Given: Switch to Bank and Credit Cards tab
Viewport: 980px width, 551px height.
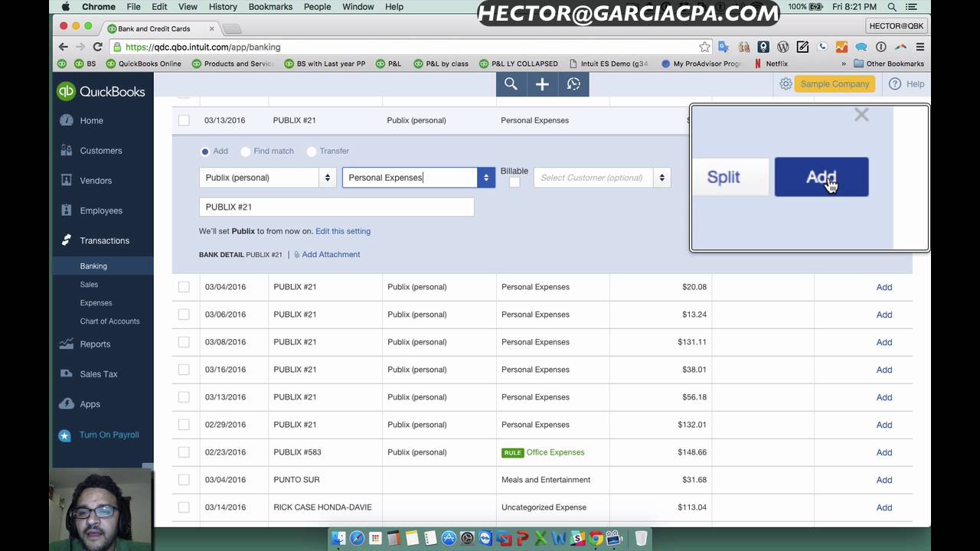Looking at the screenshot, I should (x=159, y=28).
